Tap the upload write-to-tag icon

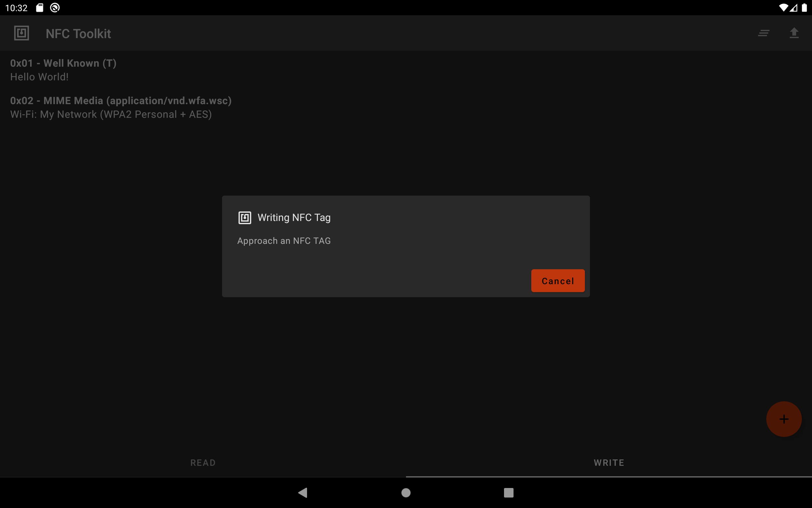[x=794, y=33]
